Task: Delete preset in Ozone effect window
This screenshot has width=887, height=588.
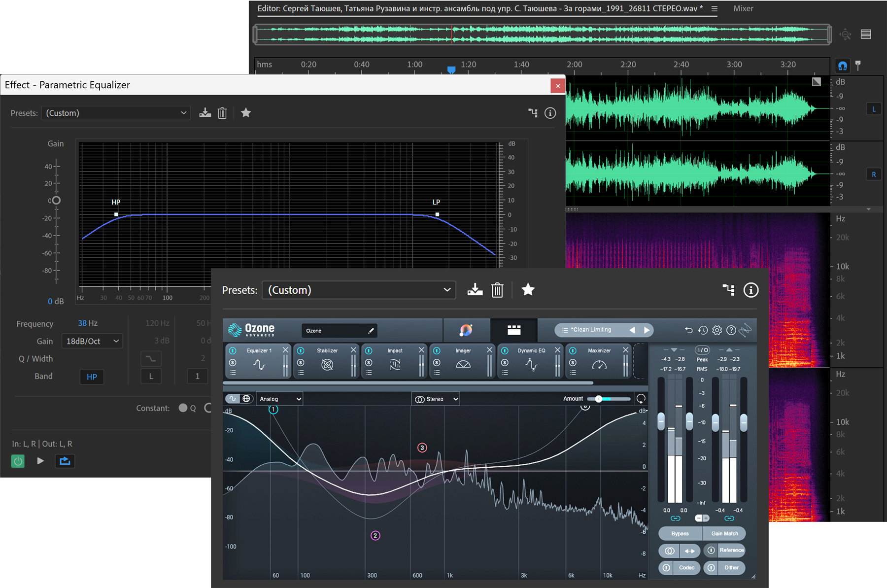Action: pyautogui.click(x=497, y=290)
